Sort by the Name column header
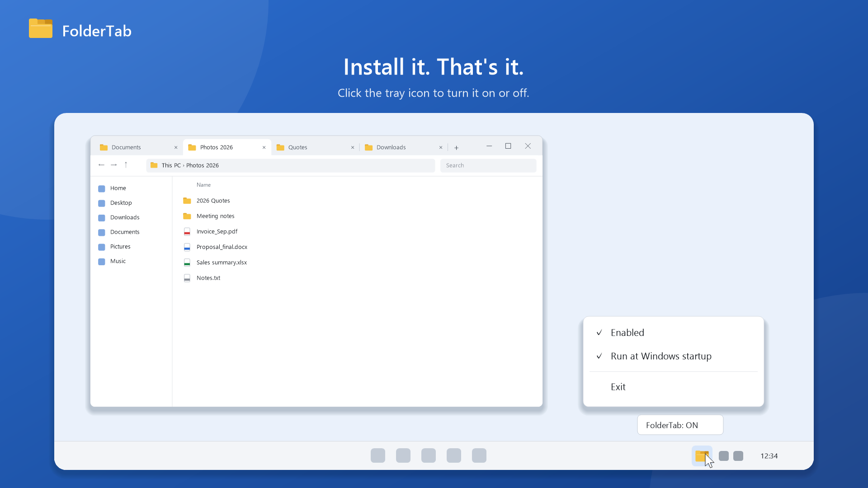 click(203, 185)
